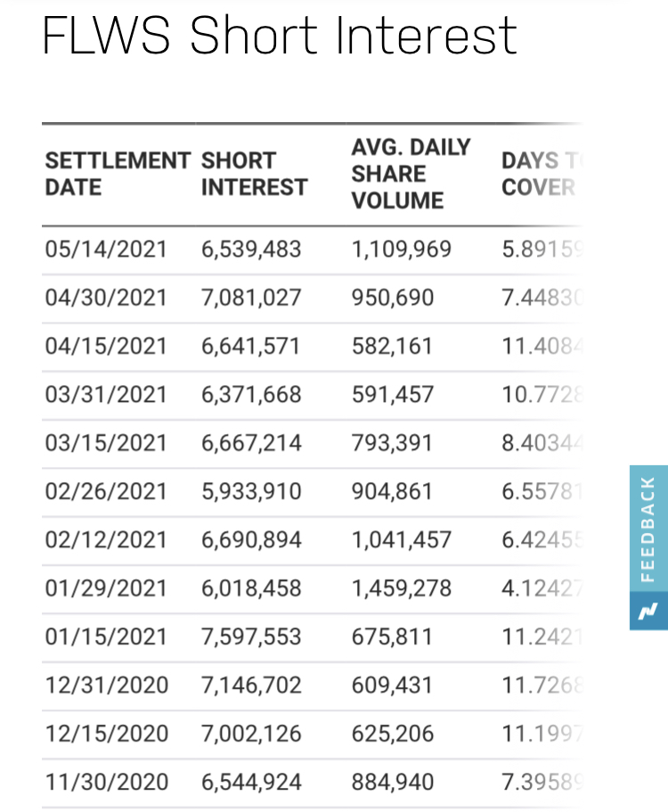Click the Days To Cover column header
668x812 pixels.
click(x=540, y=174)
